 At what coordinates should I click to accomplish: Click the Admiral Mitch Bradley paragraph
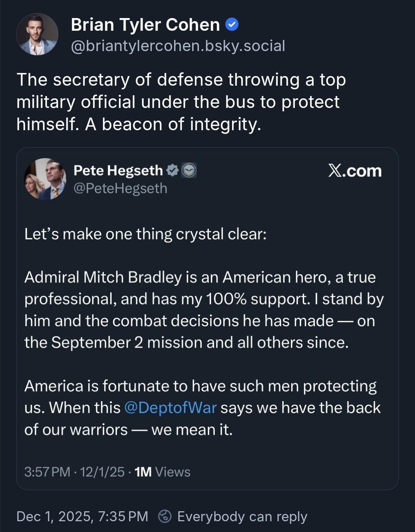(204, 310)
